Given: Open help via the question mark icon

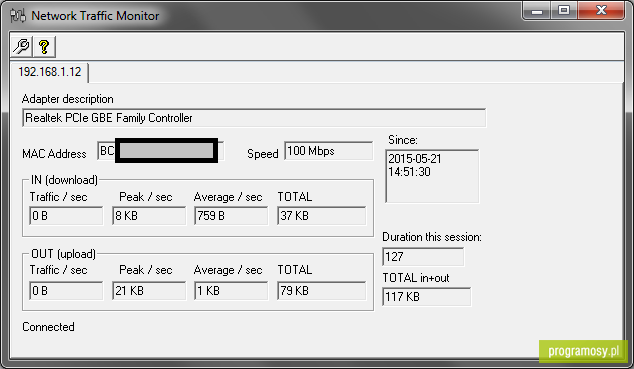Looking at the screenshot, I should click(x=44, y=46).
